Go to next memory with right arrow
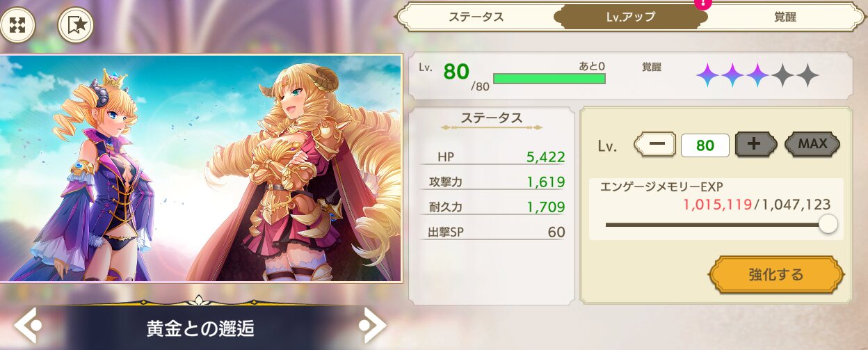 [373, 324]
